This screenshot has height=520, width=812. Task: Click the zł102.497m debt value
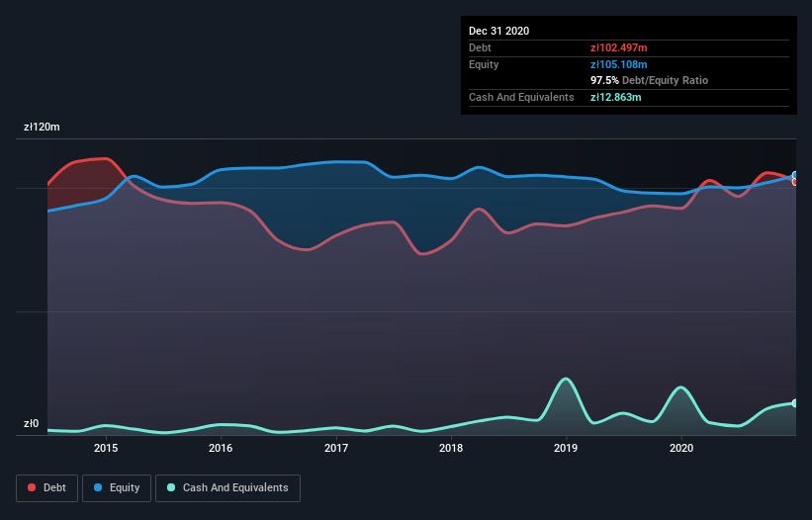(619, 47)
